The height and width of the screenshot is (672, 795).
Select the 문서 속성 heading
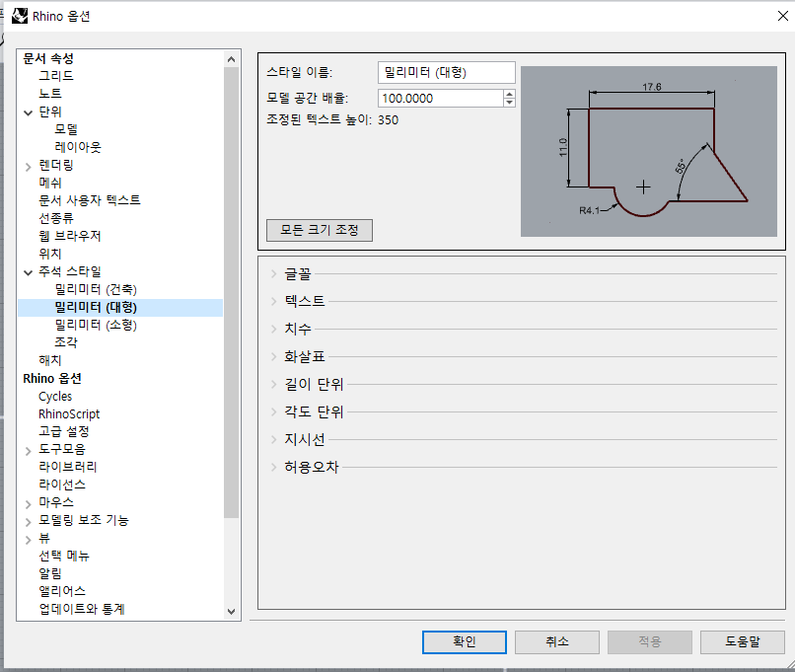(x=48, y=58)
